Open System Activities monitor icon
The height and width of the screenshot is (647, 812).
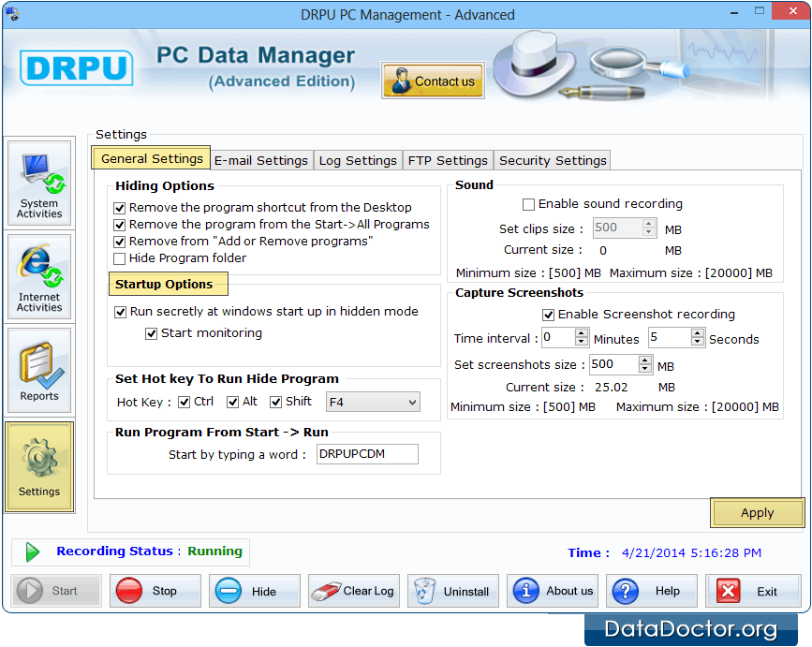click(x=43, y=175)
